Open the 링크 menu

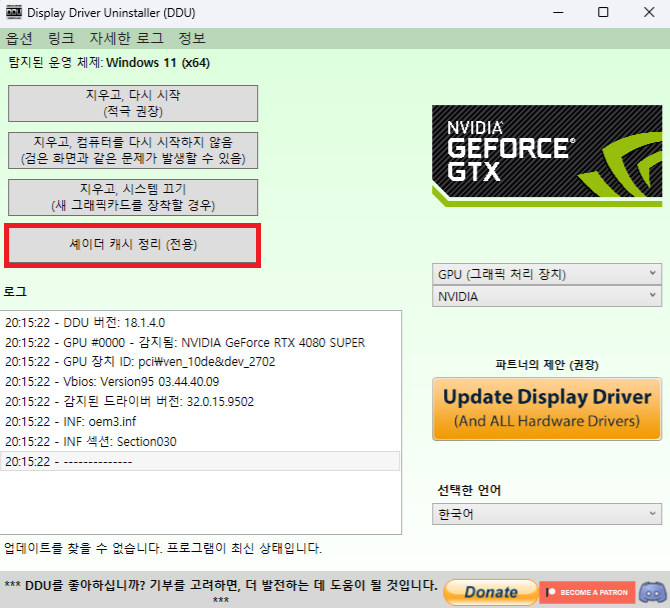(x=61, y=38)
